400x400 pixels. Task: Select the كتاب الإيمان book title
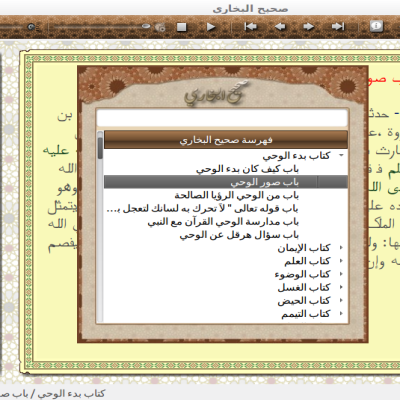point(304,248)
